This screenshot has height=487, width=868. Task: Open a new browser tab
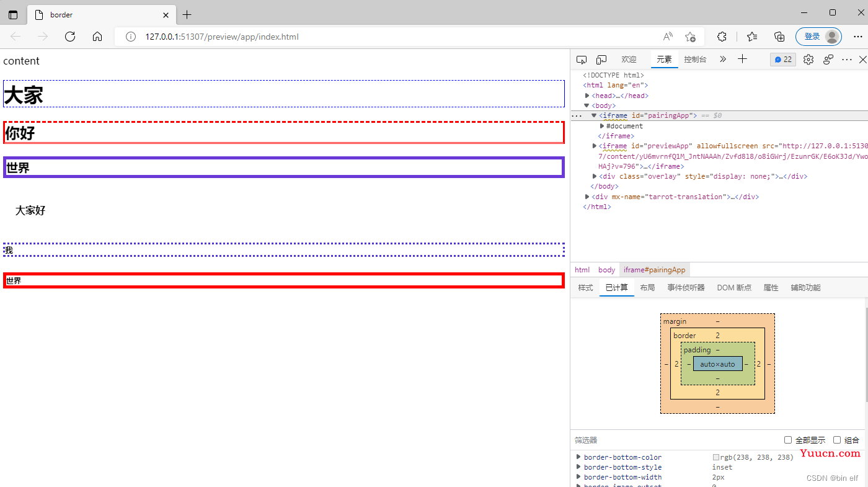(x=187, y=15)
